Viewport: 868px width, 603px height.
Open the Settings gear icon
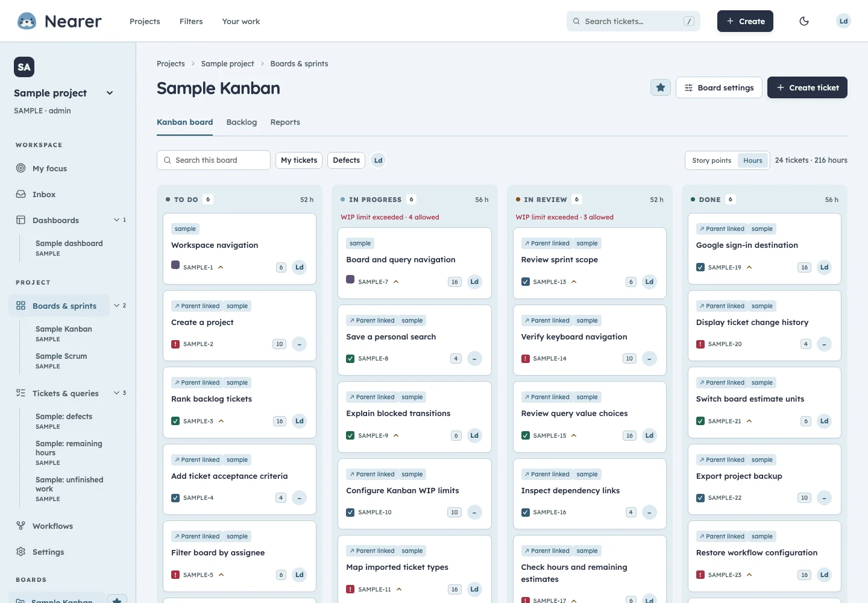click(21, 552)
